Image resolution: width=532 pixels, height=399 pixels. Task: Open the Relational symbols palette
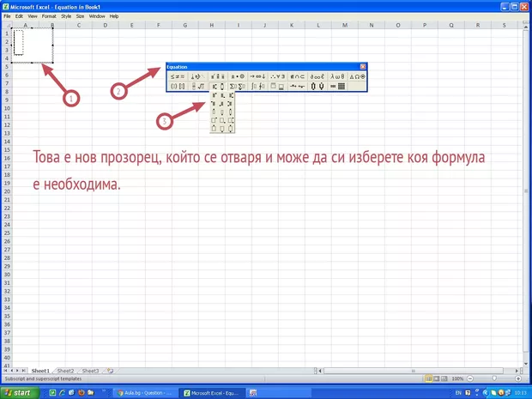178,76
